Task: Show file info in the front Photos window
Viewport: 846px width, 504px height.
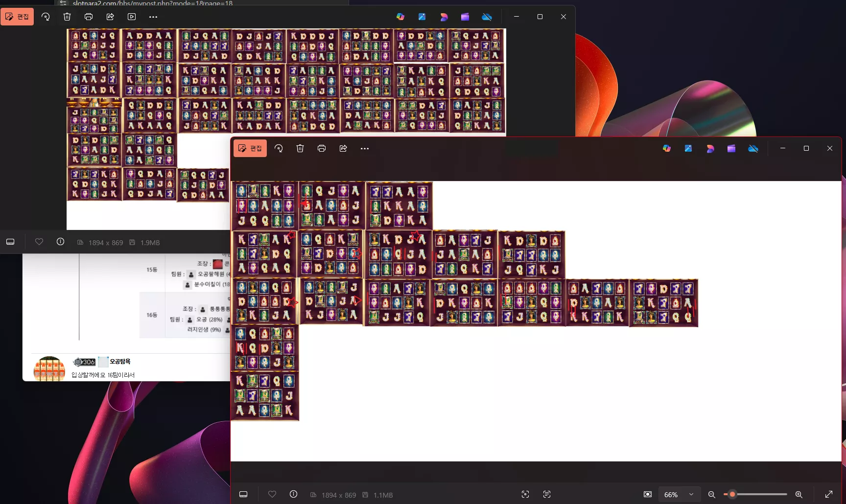Action: pos(293,495)
